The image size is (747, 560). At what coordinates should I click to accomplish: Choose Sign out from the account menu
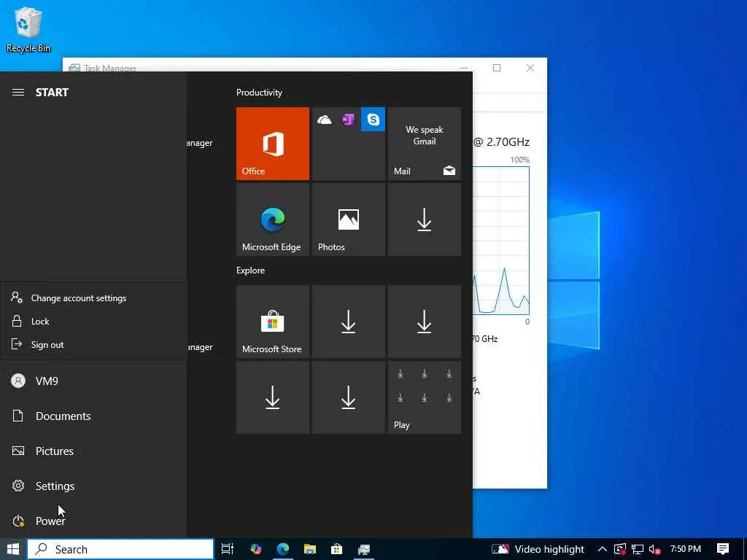point(94,345)
